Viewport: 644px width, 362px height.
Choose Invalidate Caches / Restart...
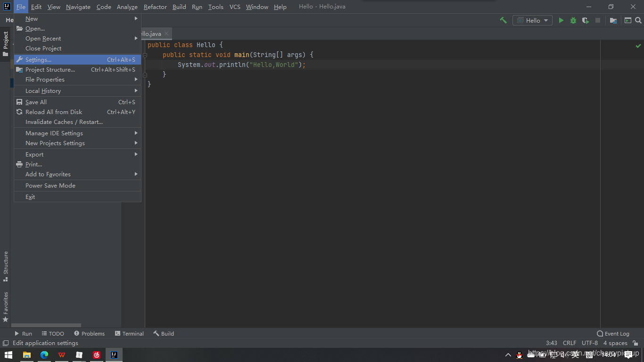77,122
